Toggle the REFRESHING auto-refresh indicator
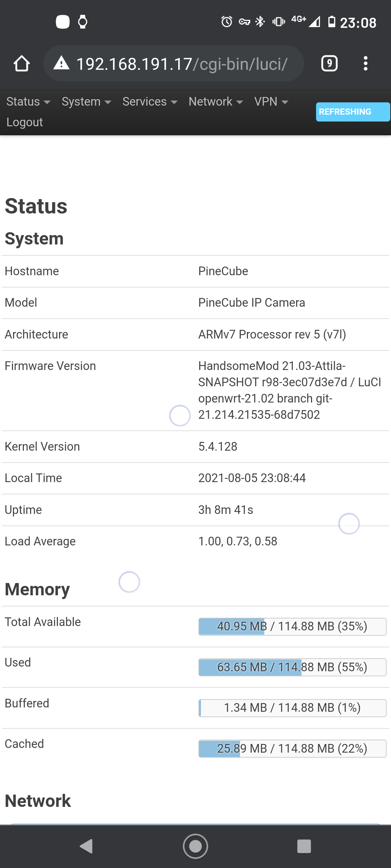This screenshot has width=391, height=868. (x=353, y=112)
